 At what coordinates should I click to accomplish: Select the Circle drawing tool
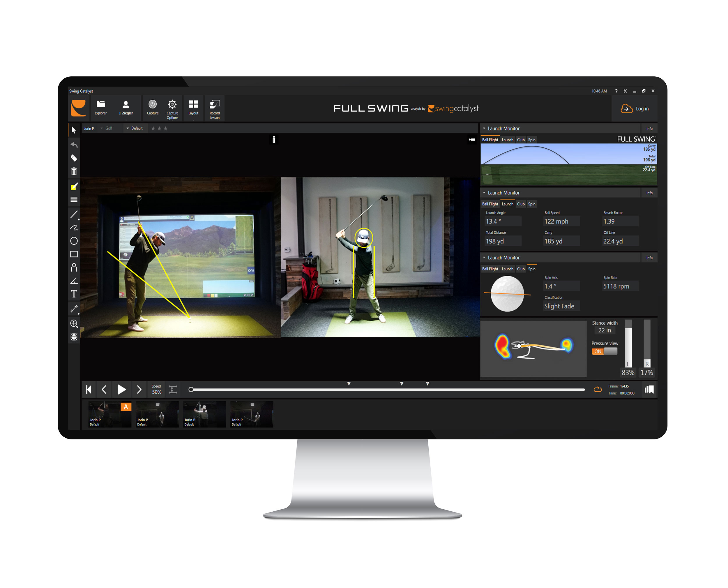(x=74, y=241)
